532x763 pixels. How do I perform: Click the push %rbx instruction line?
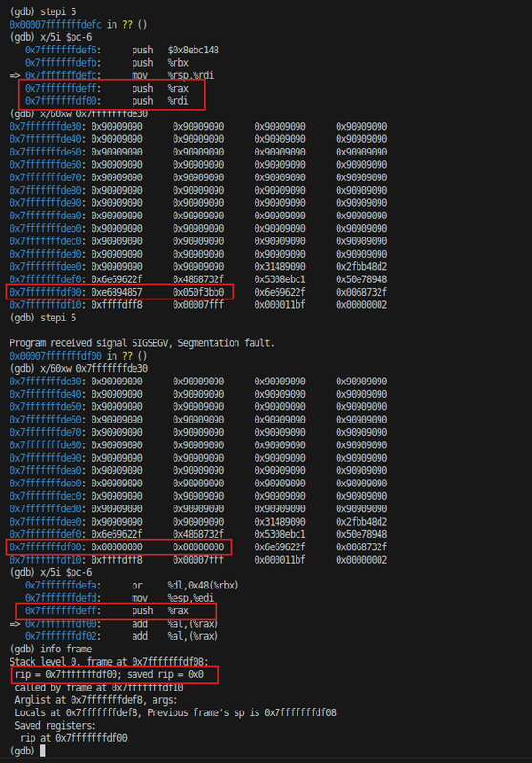coord(107,62)
